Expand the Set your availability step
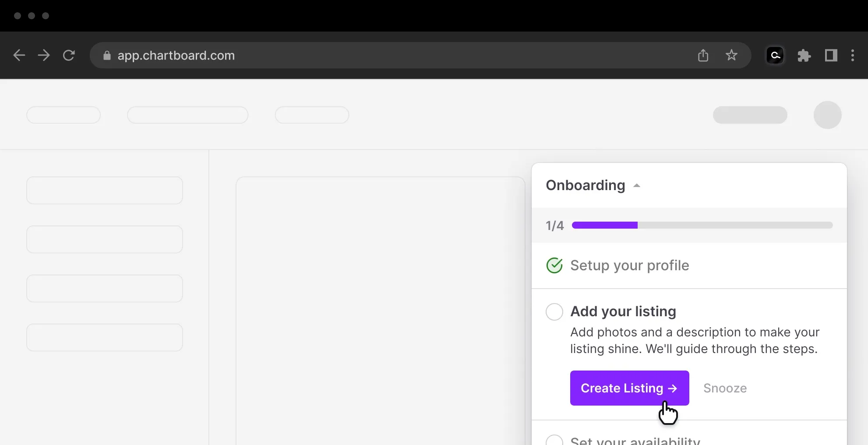 [x=635, y=441]
